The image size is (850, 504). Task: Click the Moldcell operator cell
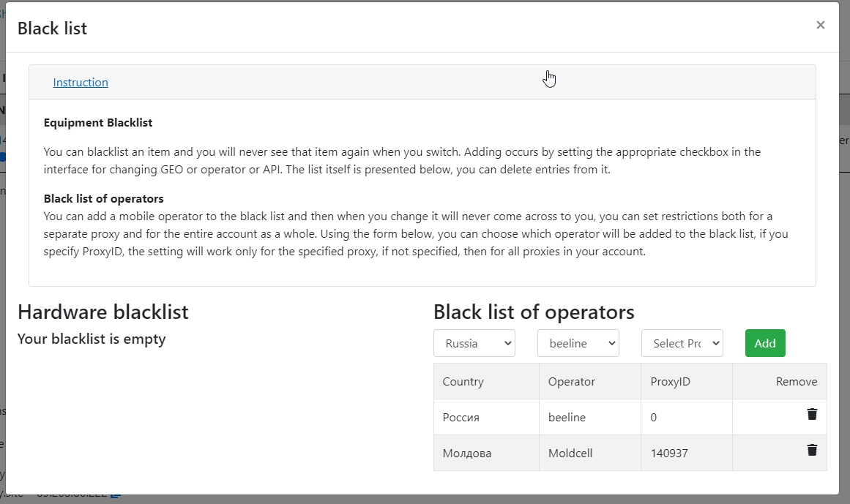570,452
